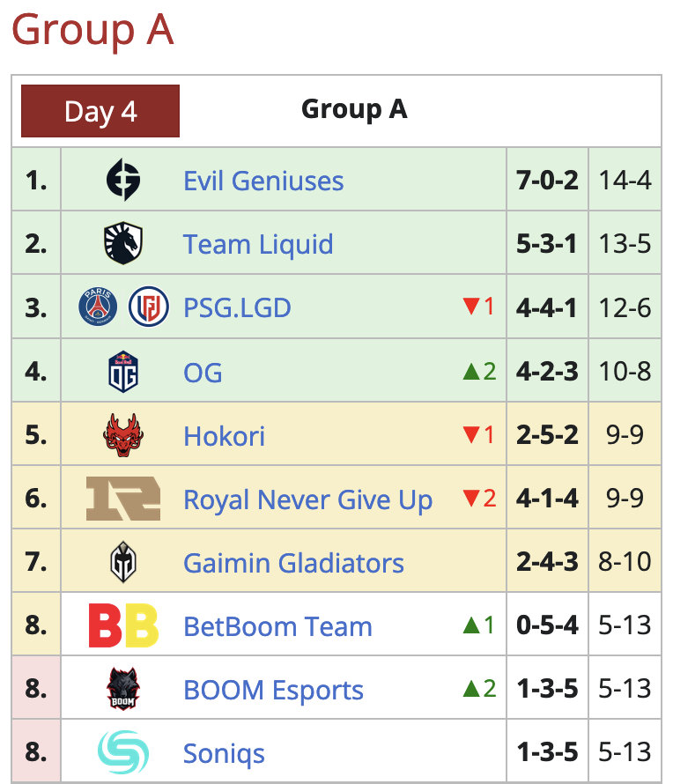
Task: Click the BOOM Esports wolf logo
Action: [x=122, y=690]
